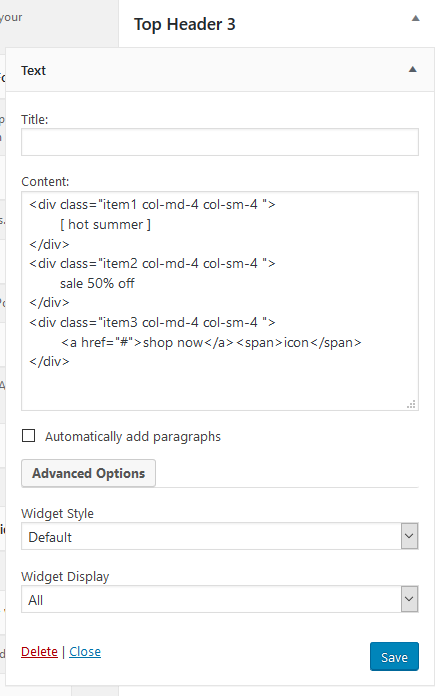
Task: Enable Automatically add paragraphs checkbox
Action: [28, 436]
